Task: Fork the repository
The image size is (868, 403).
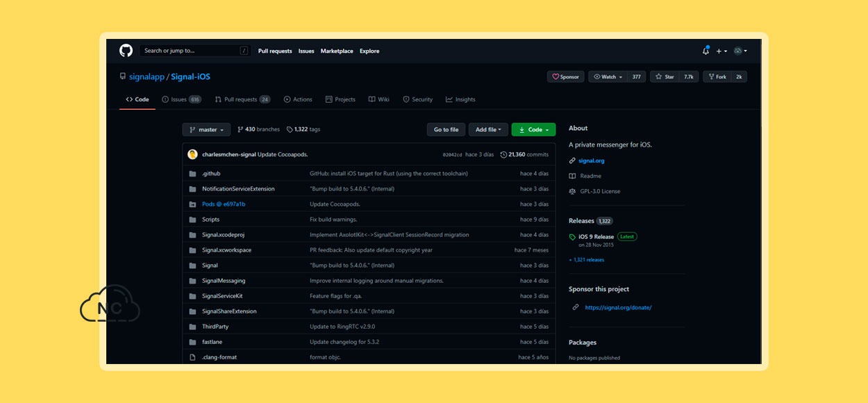Action: (717, 76)
